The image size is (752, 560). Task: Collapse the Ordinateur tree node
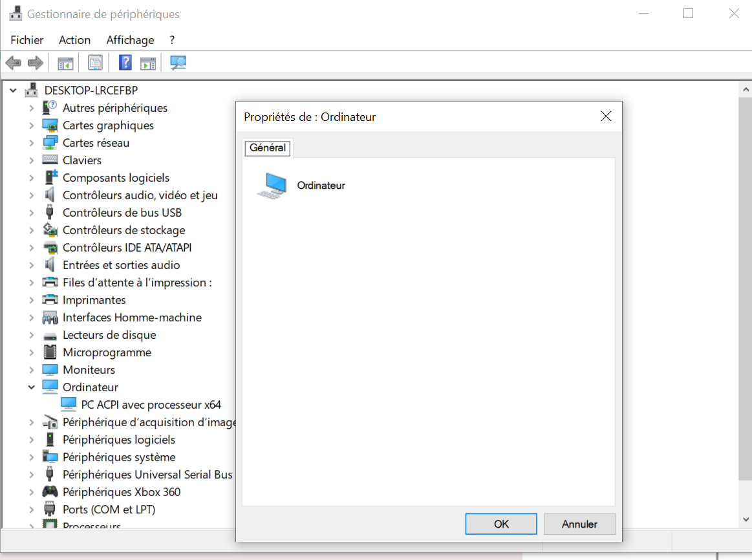[x=31, y=387]
